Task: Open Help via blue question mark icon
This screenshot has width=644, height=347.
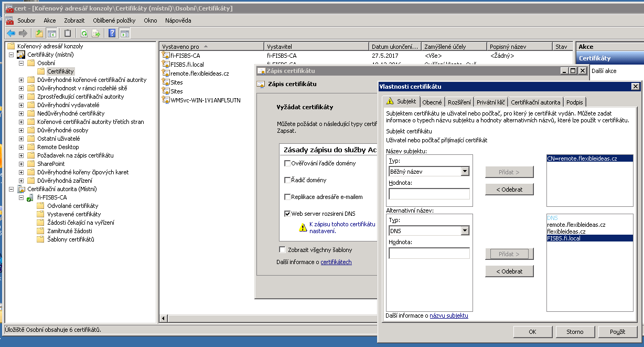Action: [x=112, y=34]
